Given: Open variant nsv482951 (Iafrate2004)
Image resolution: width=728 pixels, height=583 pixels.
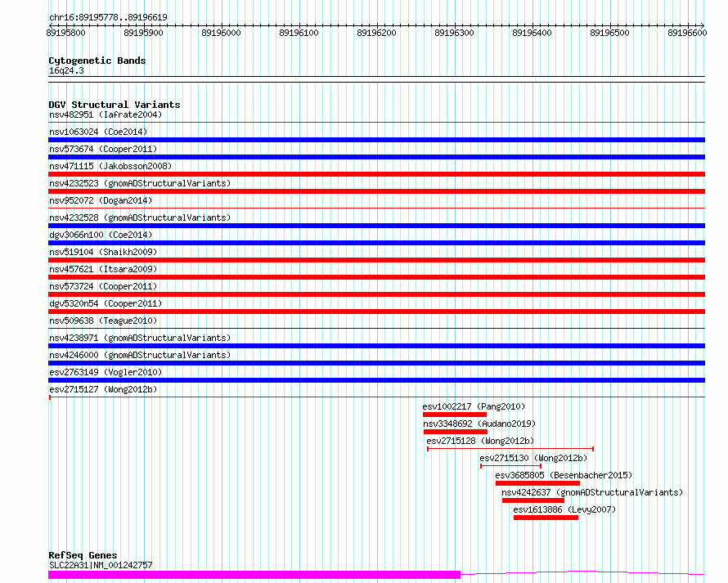Looking at the screenshot, I should click(106, 114).
